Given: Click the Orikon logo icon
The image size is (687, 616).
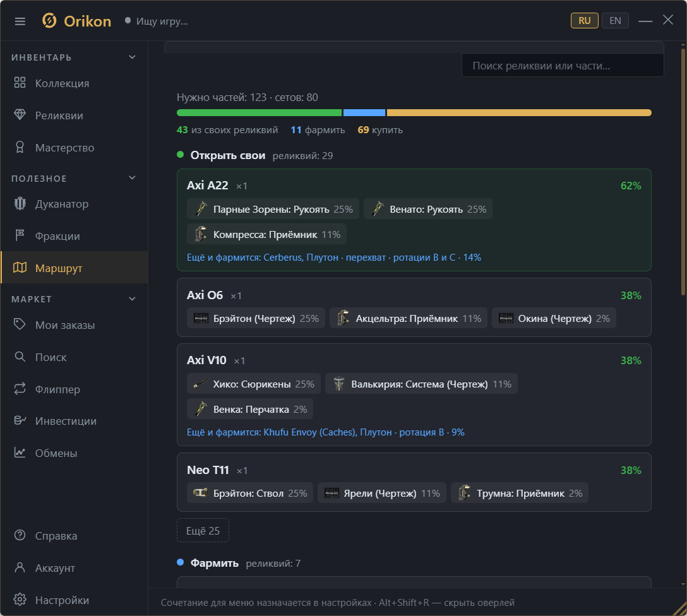Looking at the screenshot, I should pos(49,21).
